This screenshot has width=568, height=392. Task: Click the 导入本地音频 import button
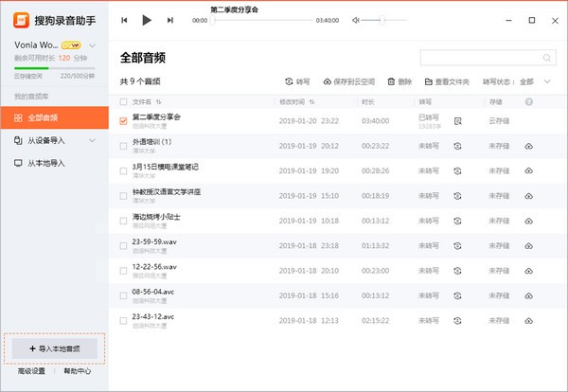click(x=54, y=348)
